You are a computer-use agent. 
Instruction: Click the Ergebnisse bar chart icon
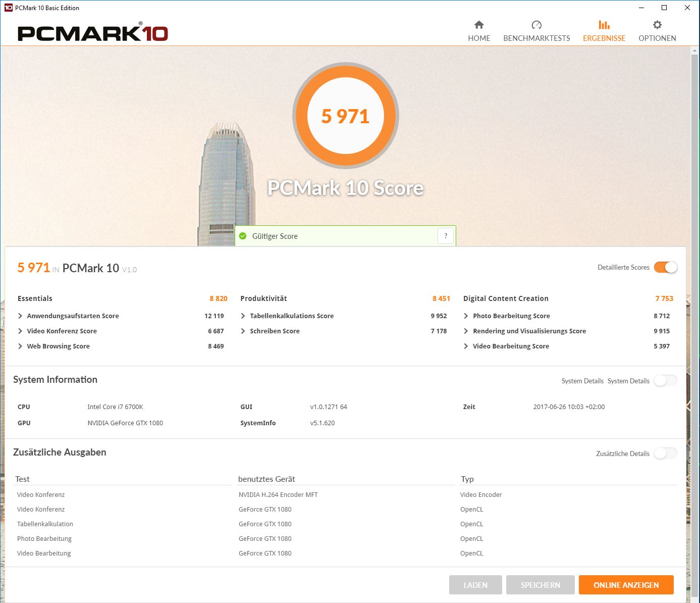coord(604,25)
